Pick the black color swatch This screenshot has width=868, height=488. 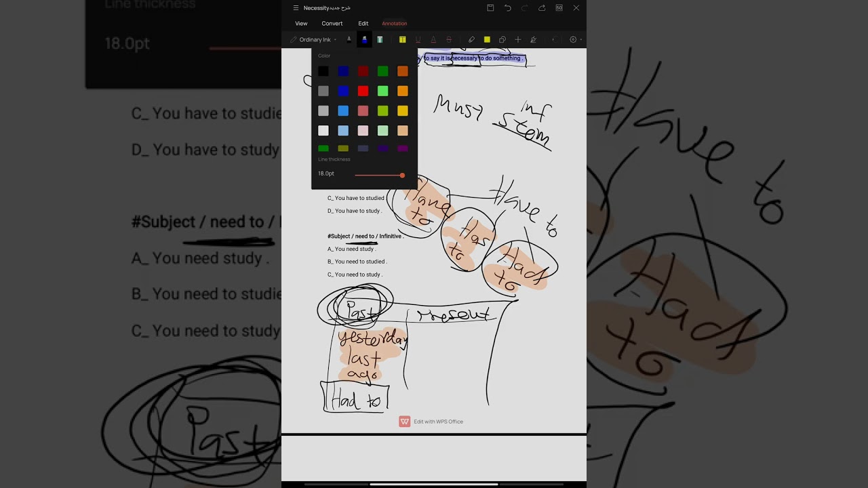323,71
